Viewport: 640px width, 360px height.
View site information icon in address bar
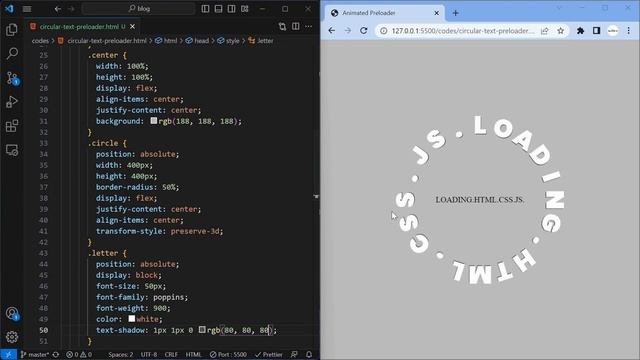[384, 31]
